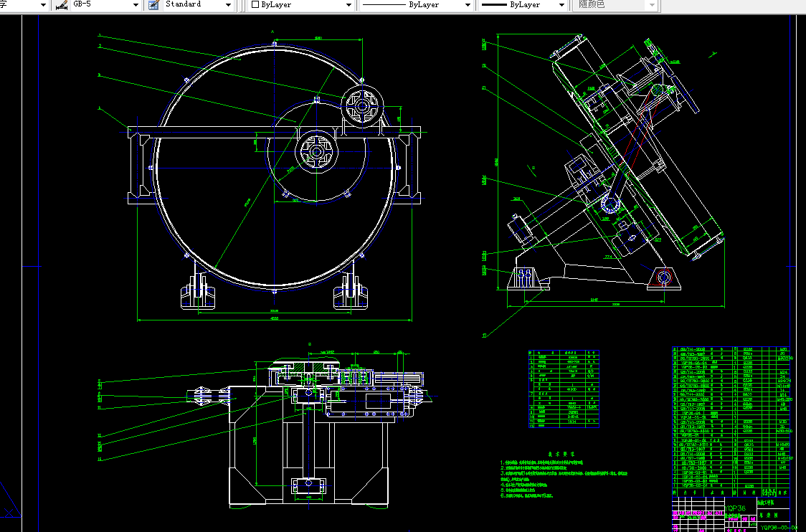This screenshot has width=806, height=532.
Task: Open the Standard table style dropdown
Action: coord(228,4)
